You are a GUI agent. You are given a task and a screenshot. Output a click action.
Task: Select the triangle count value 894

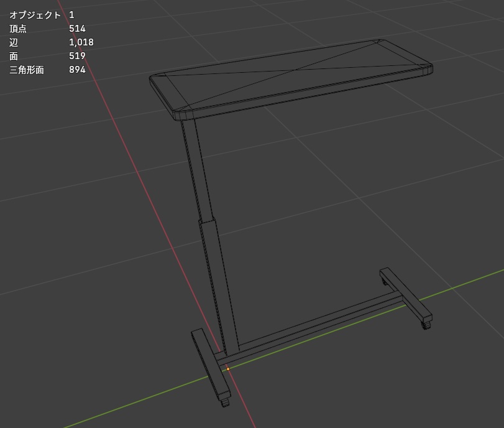(x=77, y=70)
